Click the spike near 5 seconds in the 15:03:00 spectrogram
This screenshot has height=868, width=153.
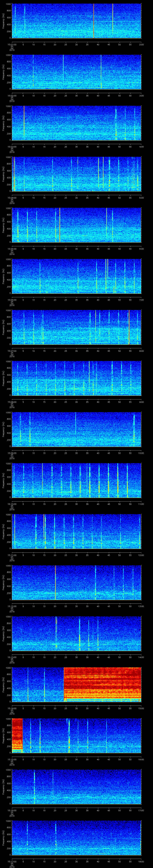(x=24, y=123)
